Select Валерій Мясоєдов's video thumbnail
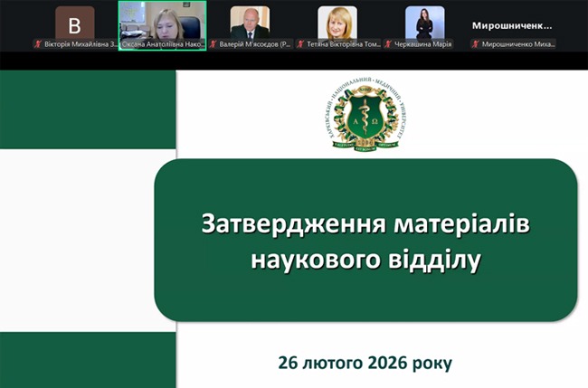The image size is (588, 388). (250, 23)
